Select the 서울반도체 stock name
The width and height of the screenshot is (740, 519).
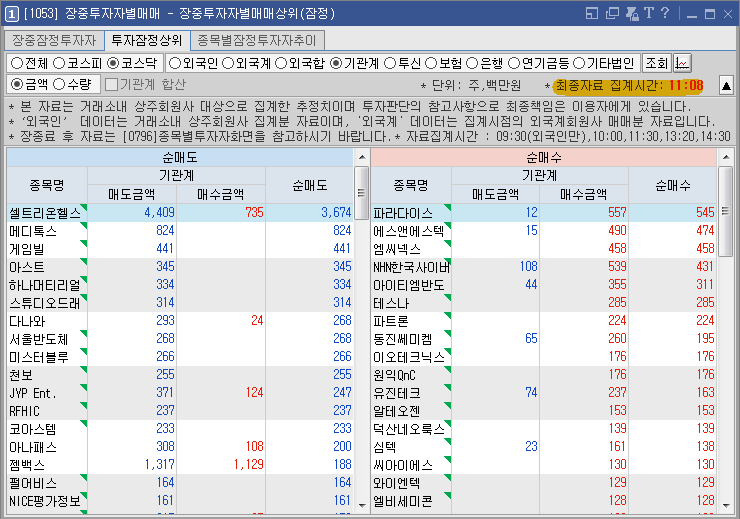(x=39, y=339)
